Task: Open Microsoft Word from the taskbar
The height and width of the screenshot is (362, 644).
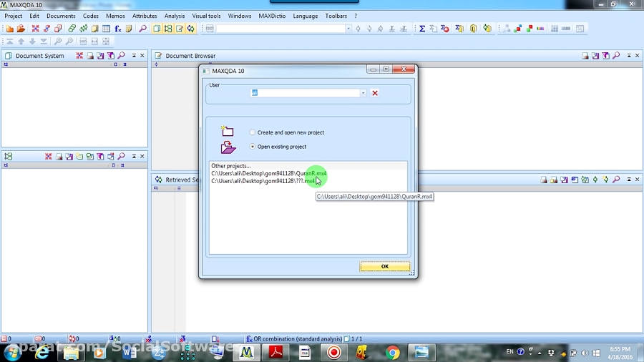Action: coord(130,353)
